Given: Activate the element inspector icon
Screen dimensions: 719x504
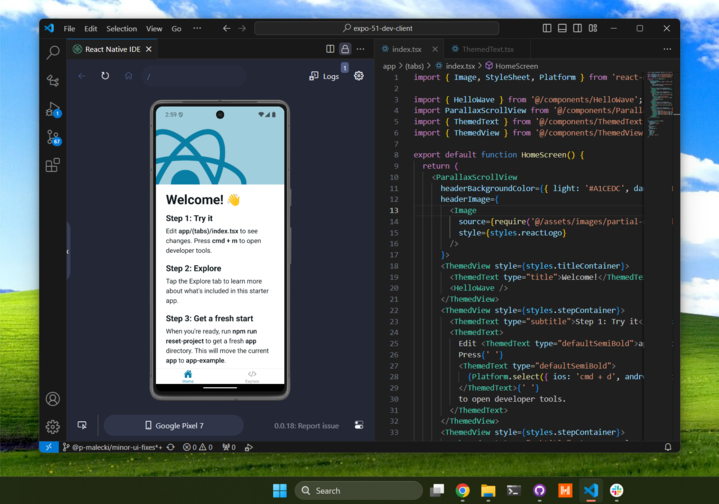Looking at the screenshot, I should 82,425.
